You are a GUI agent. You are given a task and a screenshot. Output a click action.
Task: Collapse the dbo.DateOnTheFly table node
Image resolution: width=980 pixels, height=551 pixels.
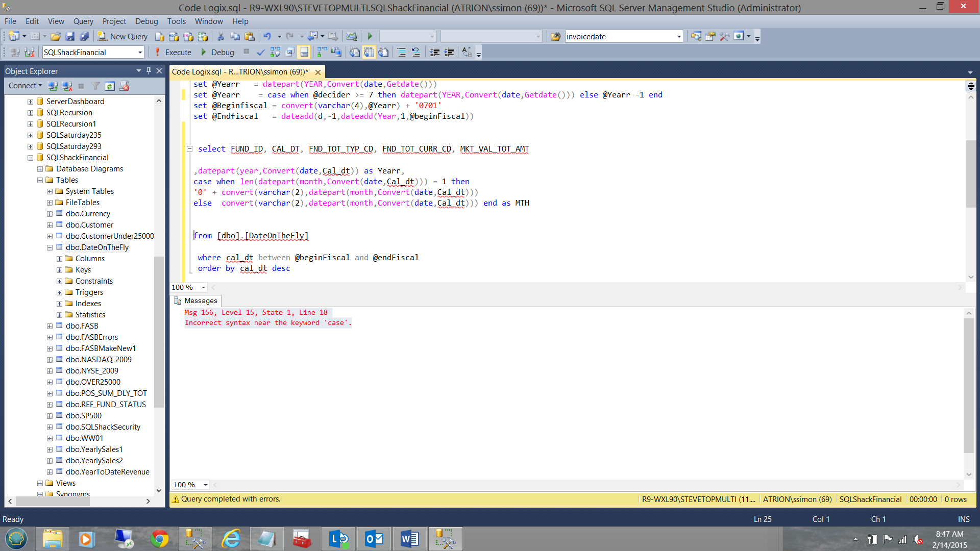click(50, 247)
